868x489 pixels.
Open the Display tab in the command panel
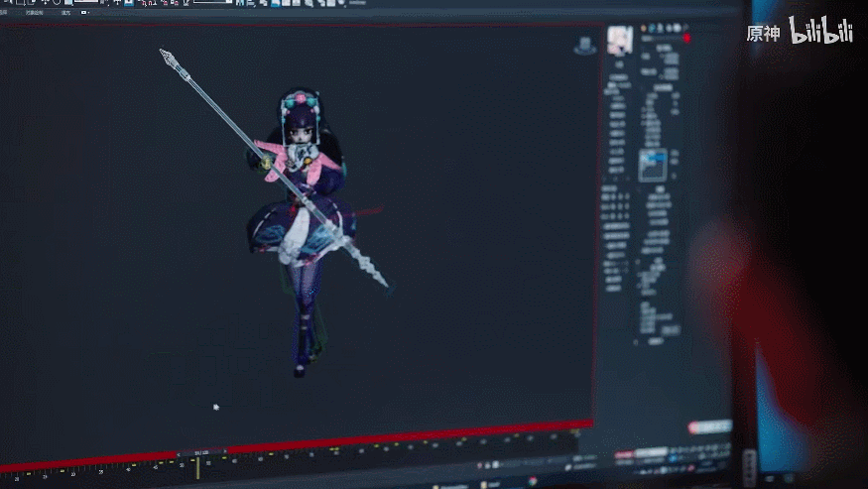pyautogui.click(x=677, y=28)
